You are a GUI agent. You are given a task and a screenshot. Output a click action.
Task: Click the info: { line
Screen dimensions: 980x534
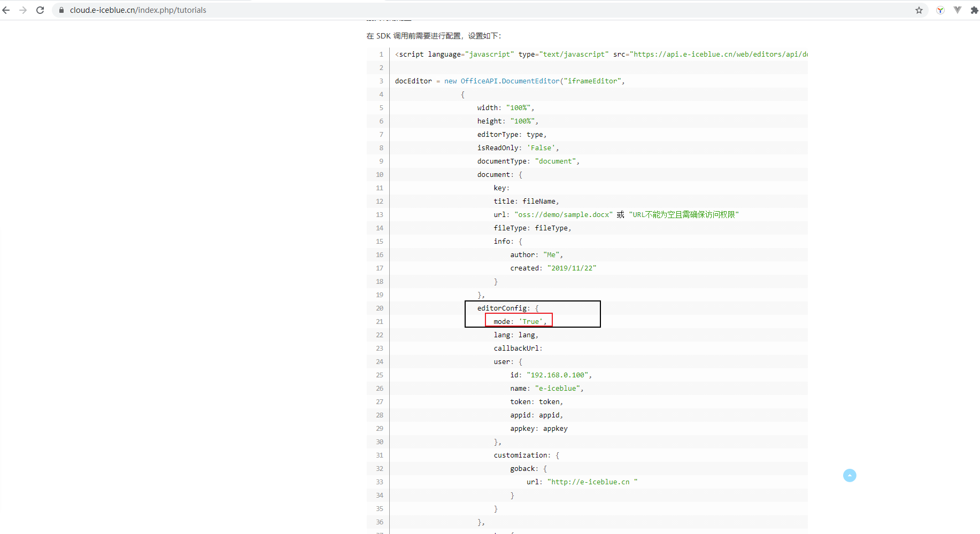coord(508,242)
